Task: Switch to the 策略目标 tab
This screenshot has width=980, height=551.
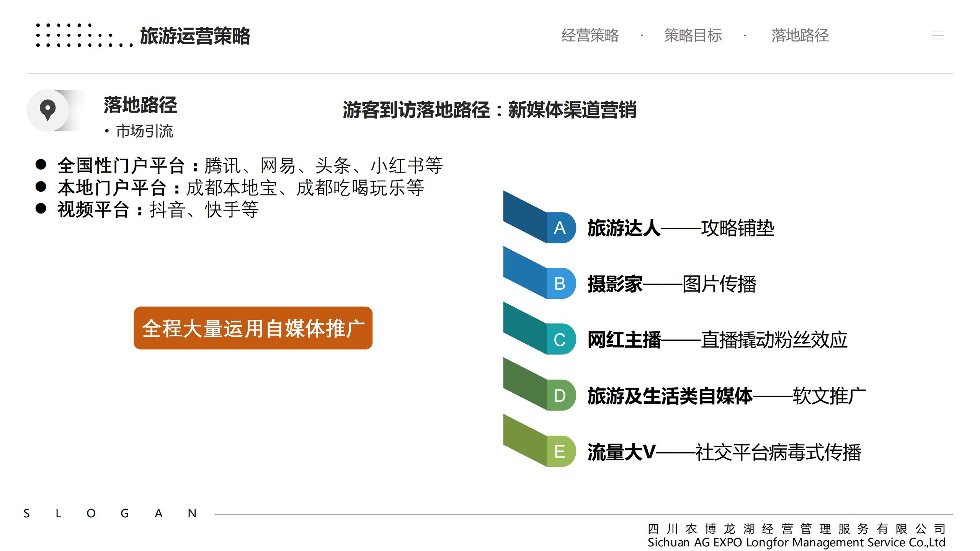Action: [693, 36]
